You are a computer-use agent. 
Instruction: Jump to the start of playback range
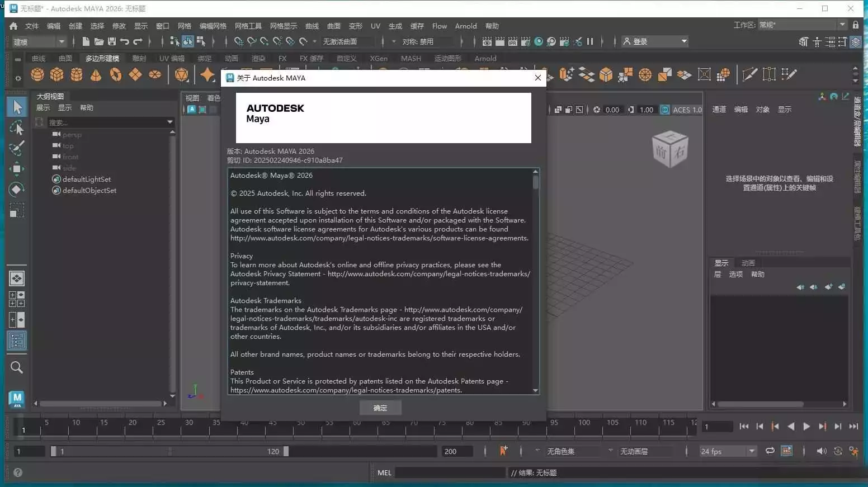pyautogui.click(x=744, y=426)
